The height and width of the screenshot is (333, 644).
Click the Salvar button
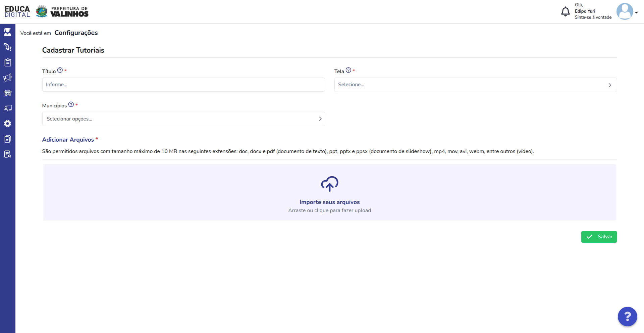[x=599, y=237]
